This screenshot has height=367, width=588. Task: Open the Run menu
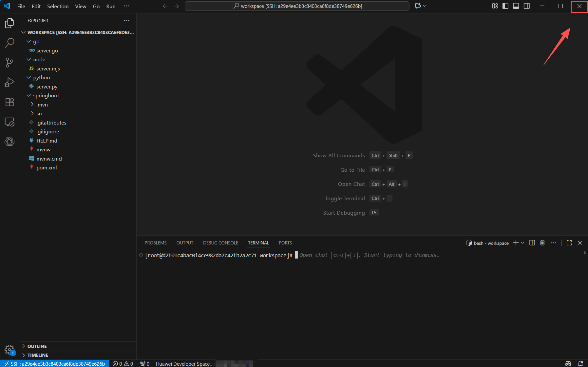(111, 6)
